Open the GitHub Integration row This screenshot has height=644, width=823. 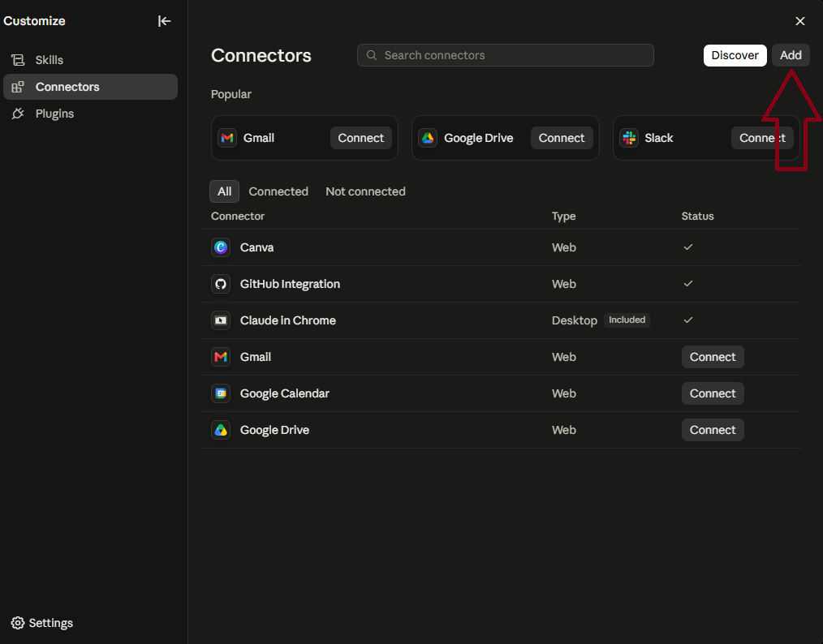(502, 284)
